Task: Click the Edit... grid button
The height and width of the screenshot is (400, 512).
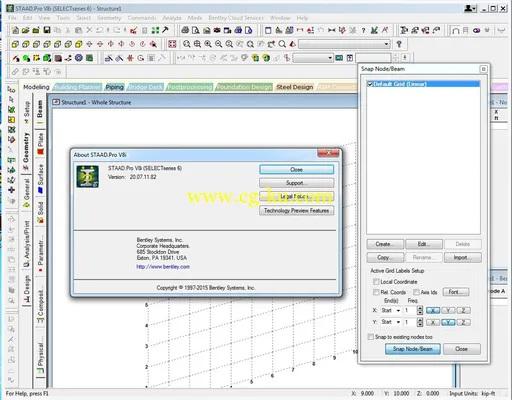Action: click(424, 244)
